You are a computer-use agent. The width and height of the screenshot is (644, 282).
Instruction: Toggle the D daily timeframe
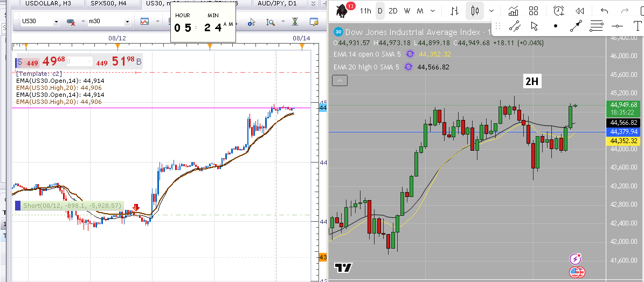[x=380, y=11]
